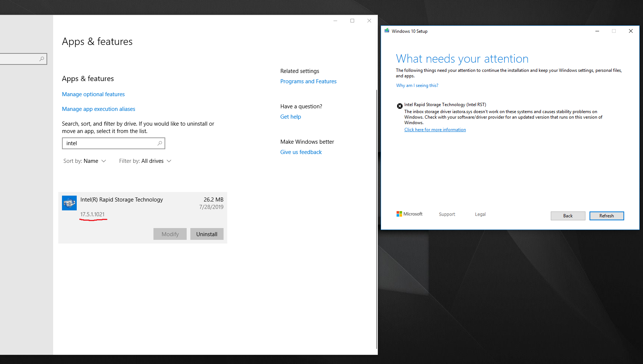Click the Windows 10 Setup title bar icon
643x364 pixels.
387,31
